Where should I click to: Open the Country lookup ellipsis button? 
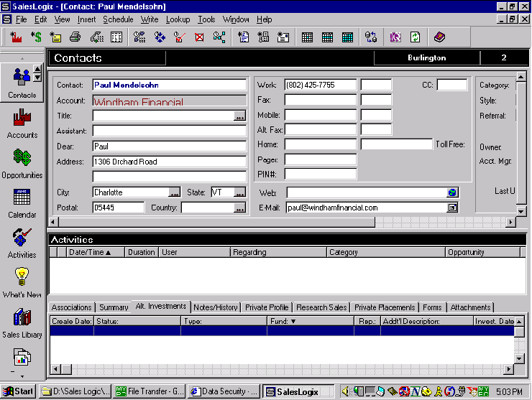pyautogui.click(x=240, y=208)
